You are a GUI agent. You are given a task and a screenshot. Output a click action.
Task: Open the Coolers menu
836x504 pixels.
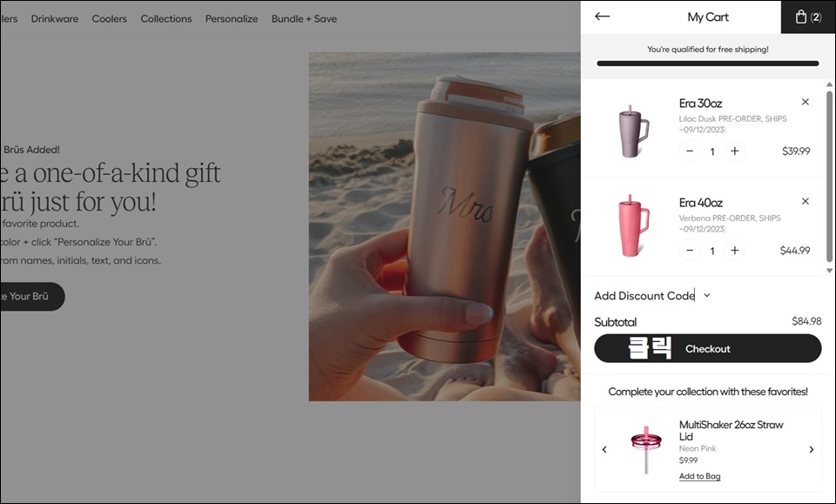click(110, 18)
